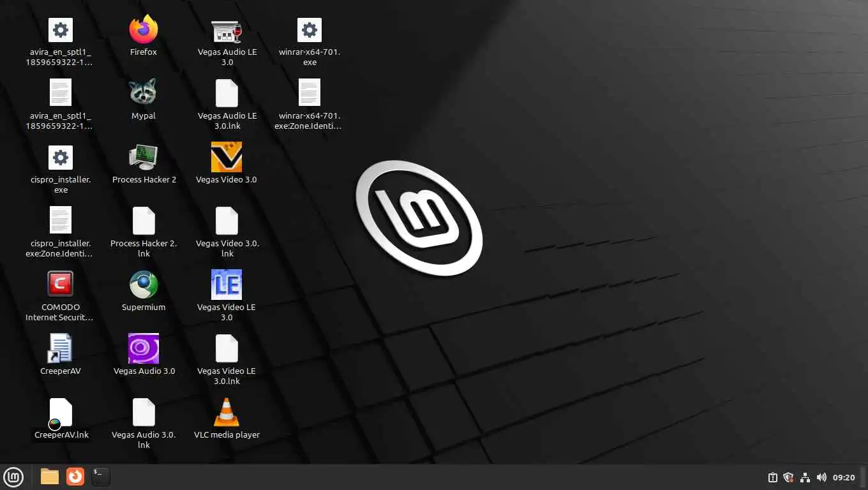This screenshot has height=490, width=868.
Task: Select the Vegas Audio LE 3.0 application icon
Action: [x=227, y=30]
